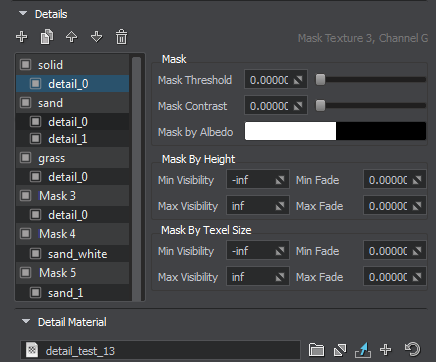Toggle checkbox for sand_white detail
Image resolution: width=436 pixels, height=362 pixels.
35,254
